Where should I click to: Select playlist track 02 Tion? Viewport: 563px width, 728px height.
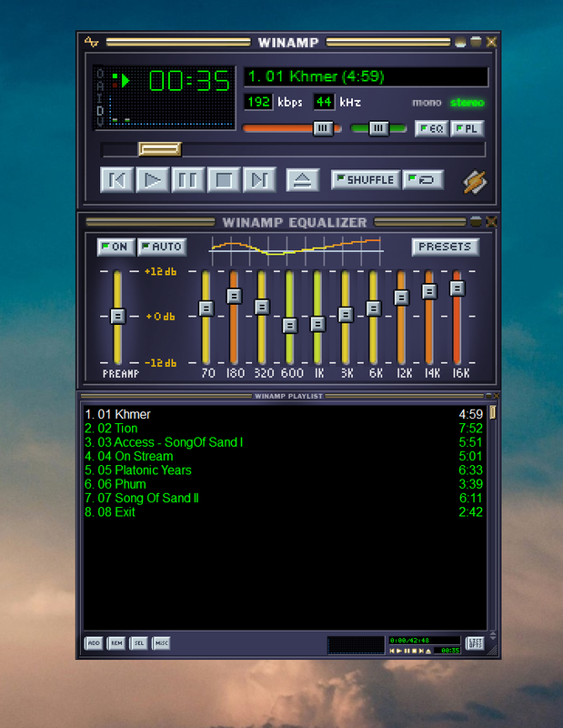(x=284, y=428)
